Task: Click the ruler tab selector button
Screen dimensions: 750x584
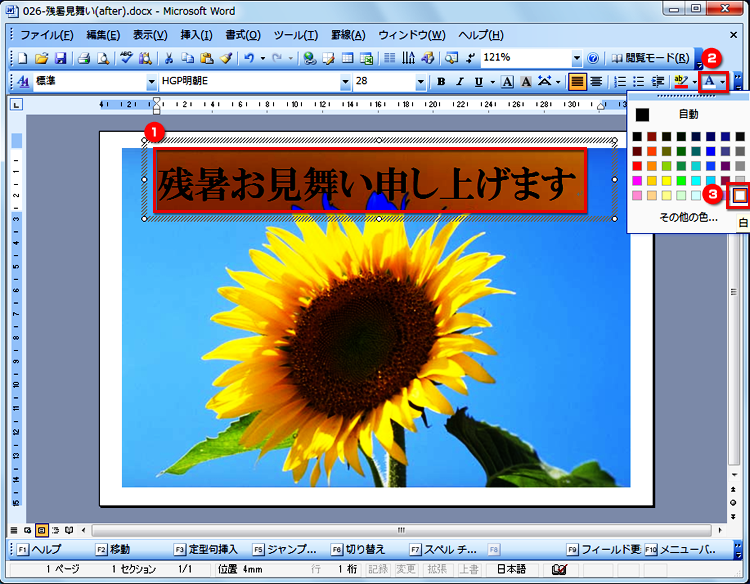Action: 16,105
